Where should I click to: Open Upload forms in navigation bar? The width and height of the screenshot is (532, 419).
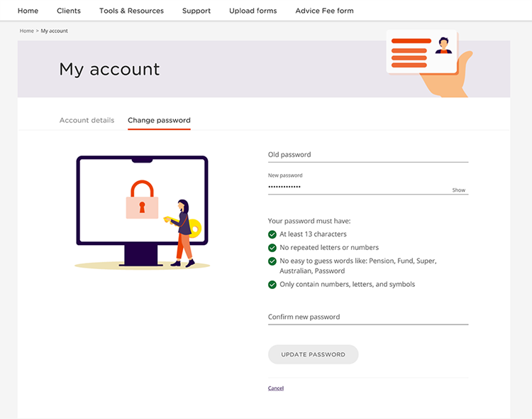253,11
